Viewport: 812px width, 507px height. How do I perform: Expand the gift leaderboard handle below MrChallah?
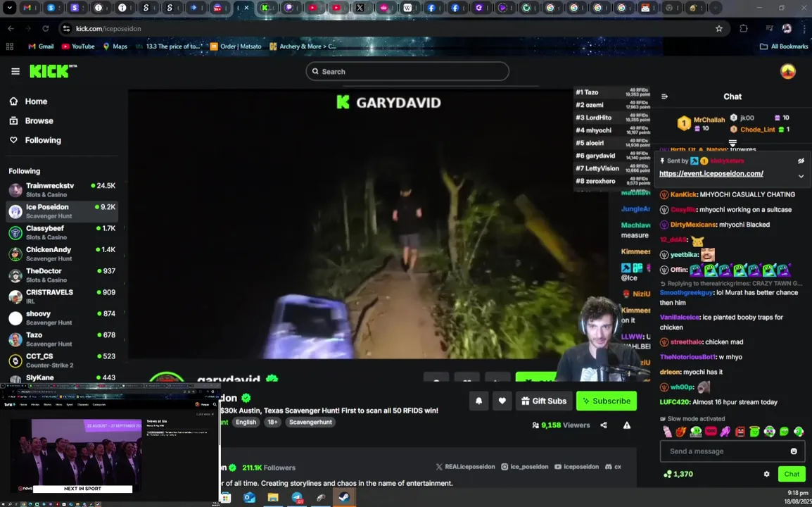732,142
